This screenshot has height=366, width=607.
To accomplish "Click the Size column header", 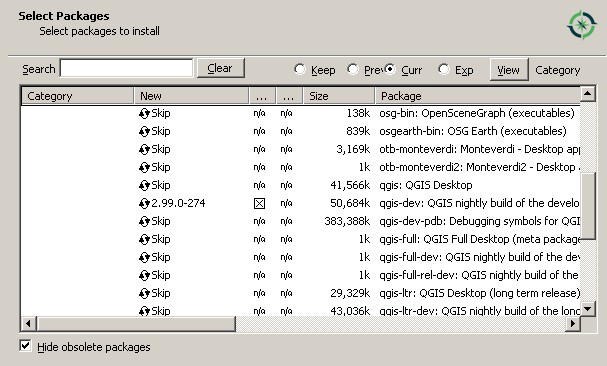I will pyautogui.click(x=339, y=96).
